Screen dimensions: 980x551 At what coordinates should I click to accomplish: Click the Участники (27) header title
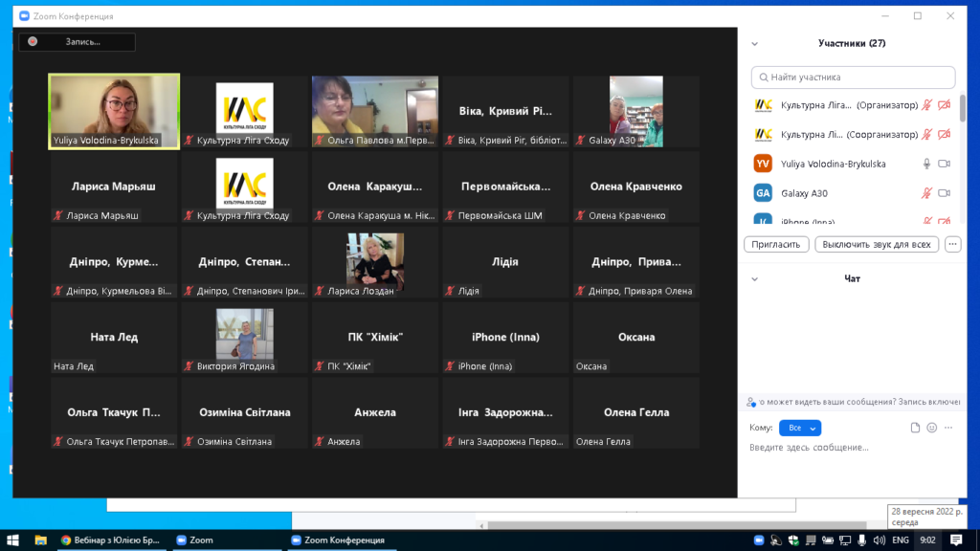click(852, 43)
